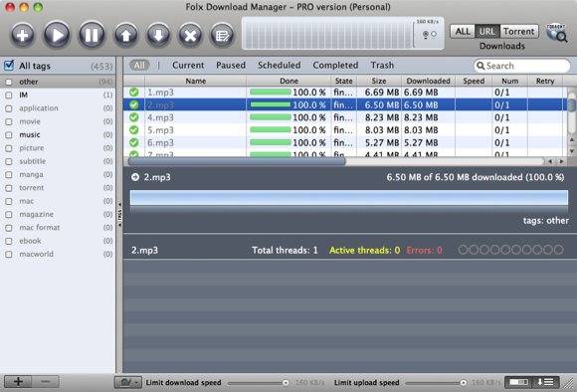Click the horizontal scroll right arrow under the list

561,161
